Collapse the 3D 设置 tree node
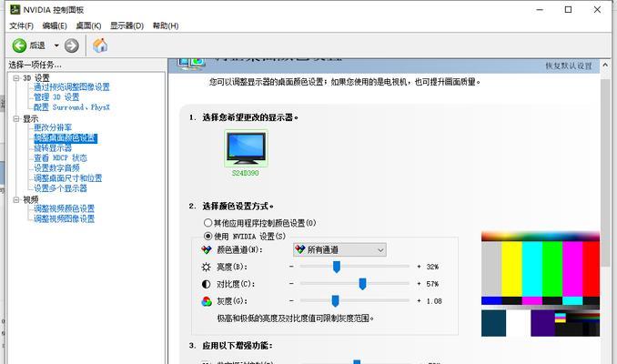The width and height of the screenshot is (617, 364). coord(16,78)
